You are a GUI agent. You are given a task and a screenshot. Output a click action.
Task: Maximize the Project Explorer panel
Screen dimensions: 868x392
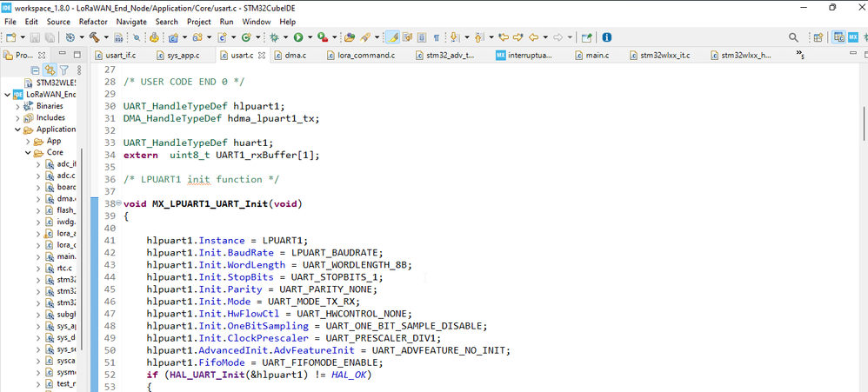(x=77, y=54)
